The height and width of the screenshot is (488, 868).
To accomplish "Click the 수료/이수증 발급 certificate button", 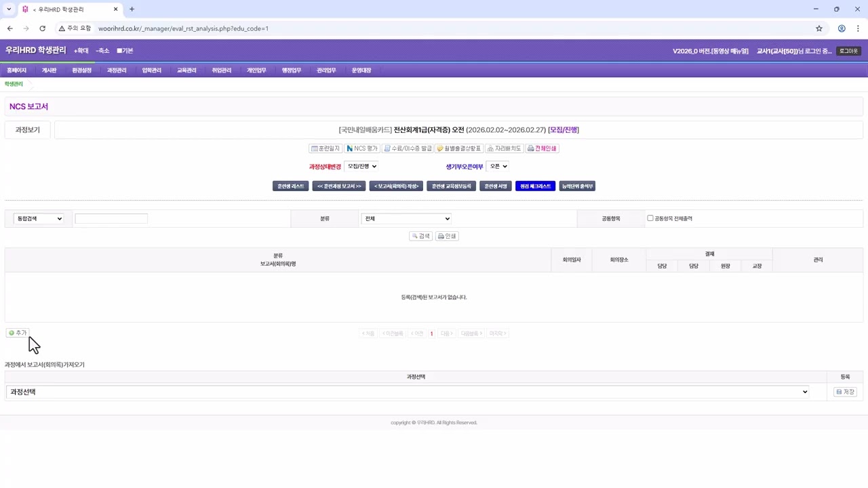I will (408, 148).
